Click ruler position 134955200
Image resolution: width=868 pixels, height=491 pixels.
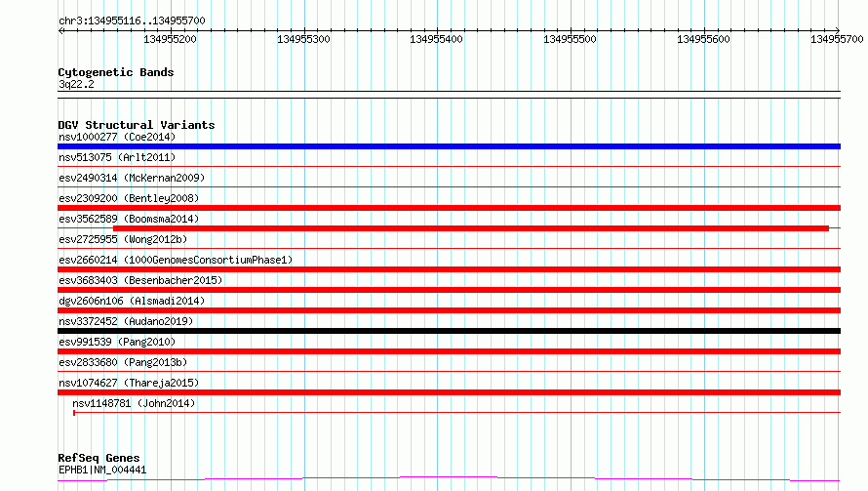click(170, 39)
